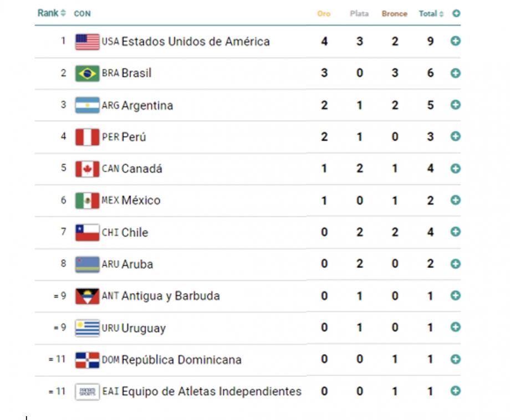Image resolution: width=510 pixels, height=420 pixels.
Task: Click the Aruba flag icon
Action: point(87,264)
